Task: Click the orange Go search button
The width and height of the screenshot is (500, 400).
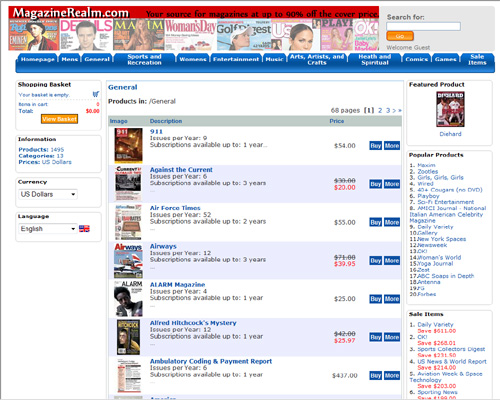Action: click(x=400, y=36)
